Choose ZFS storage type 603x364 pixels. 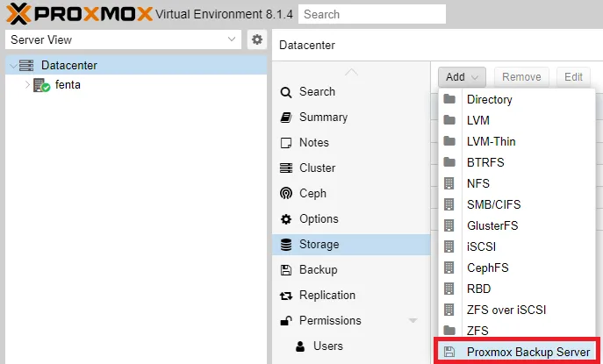(x=517, y=331)
